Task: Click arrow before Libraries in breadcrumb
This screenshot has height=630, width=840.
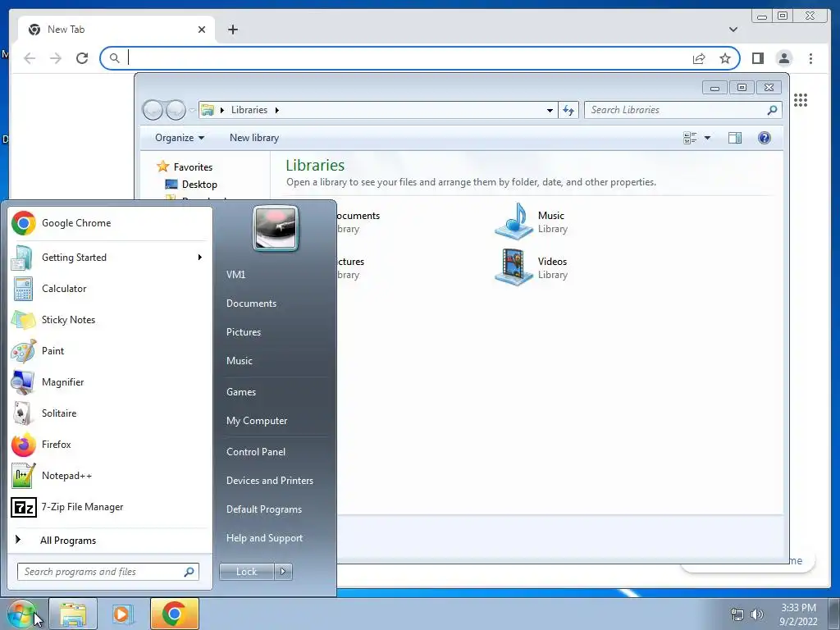Action: pos(221,111)
